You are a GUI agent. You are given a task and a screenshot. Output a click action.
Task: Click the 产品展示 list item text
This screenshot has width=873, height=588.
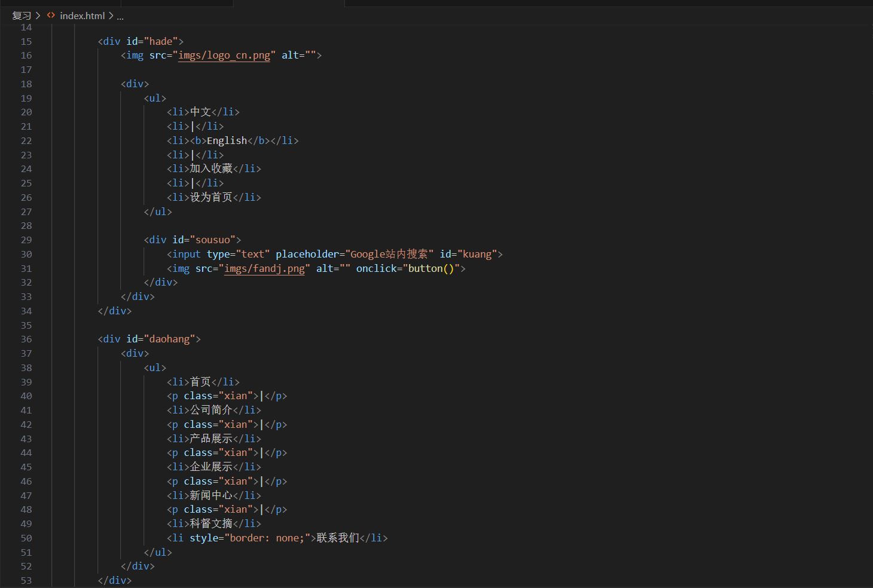click(x=211, y=439)
